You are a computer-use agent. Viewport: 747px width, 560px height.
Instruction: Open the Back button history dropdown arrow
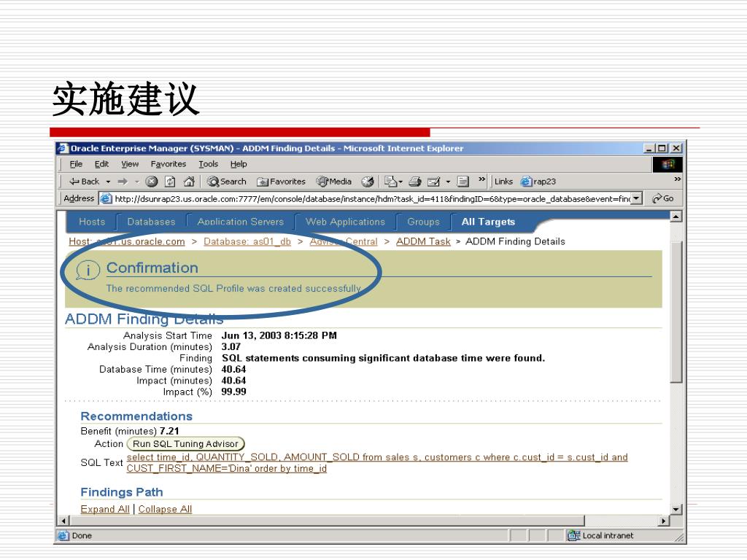108,182
